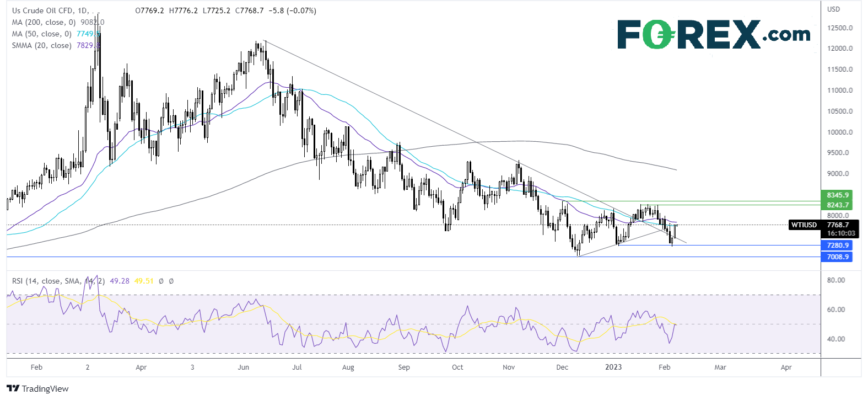The height and width of the screenshot is (400, 868).
Task: Click the USD currency label on price axis
Action: click(833, 9)
